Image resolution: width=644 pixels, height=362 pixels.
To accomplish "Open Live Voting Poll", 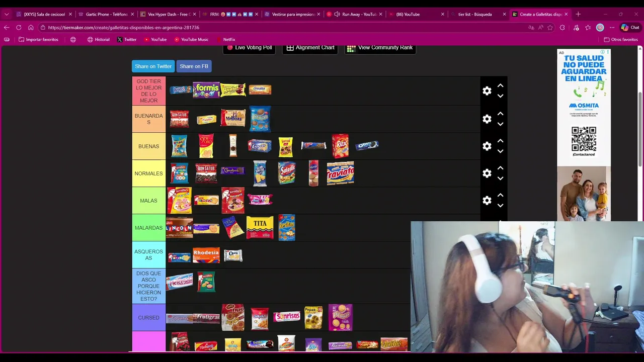I will (249, 48).
